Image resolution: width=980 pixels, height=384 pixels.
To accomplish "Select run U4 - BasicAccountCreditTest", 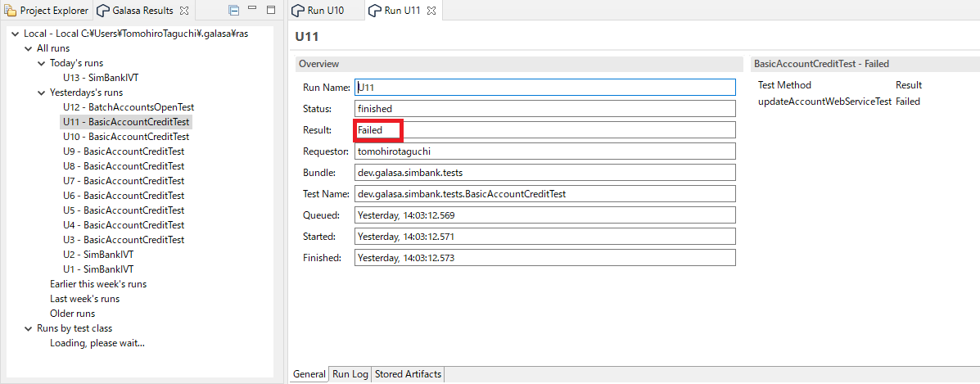I will [124, 225].
